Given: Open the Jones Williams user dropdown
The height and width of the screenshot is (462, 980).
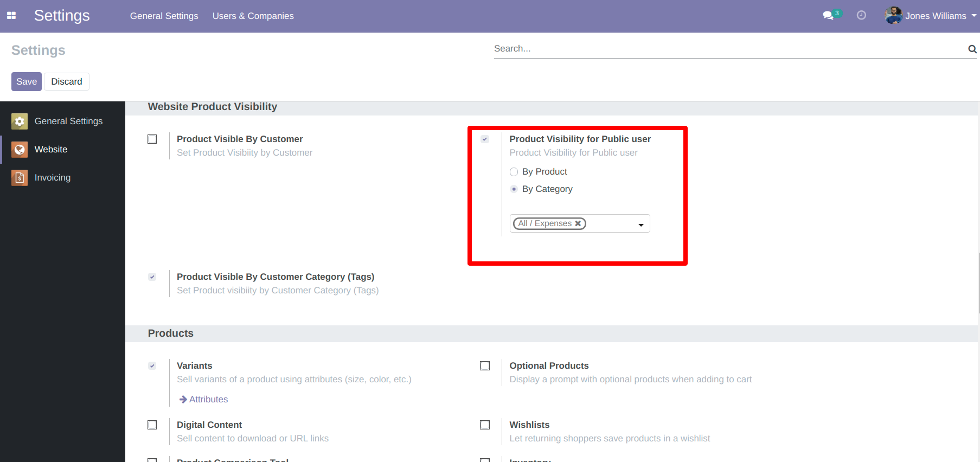Looking at the screenshot, I should (x=936, y=16).
